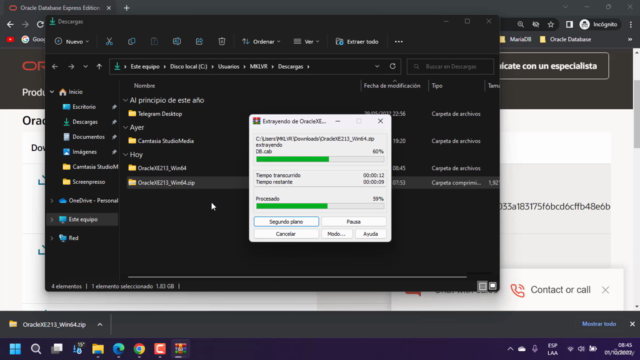Open Microsoft Edge from taskbar

119,349
